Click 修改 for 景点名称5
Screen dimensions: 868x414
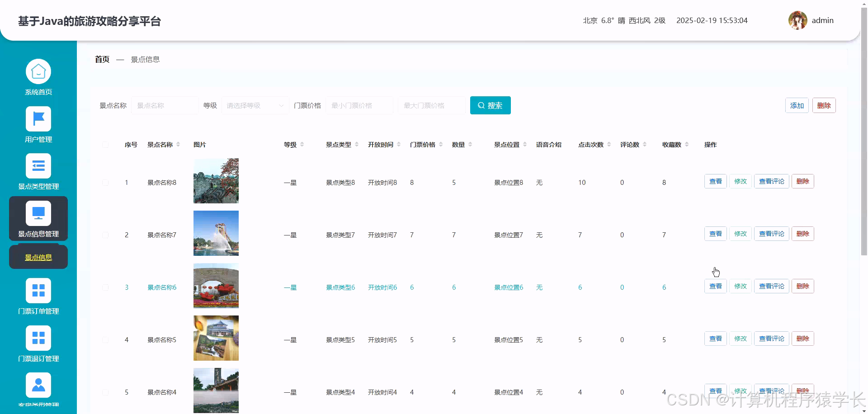point(741,339)
